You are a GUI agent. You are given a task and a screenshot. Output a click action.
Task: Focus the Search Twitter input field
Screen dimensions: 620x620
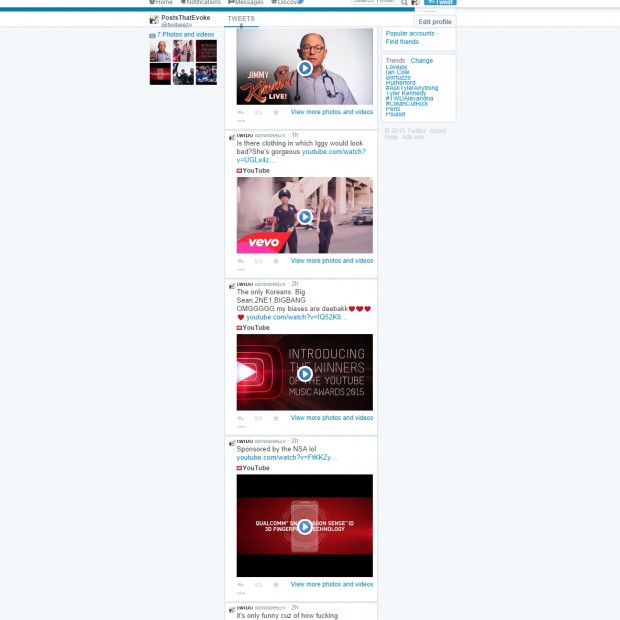click(x=375, y=2)
